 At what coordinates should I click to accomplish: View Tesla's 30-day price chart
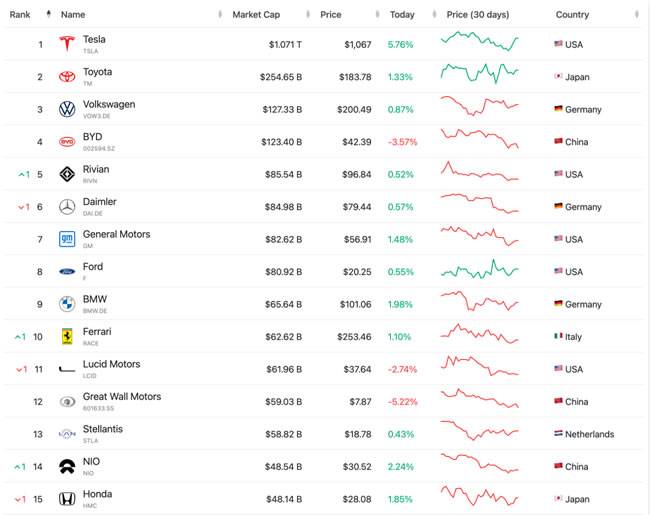(x=480, y=42)
